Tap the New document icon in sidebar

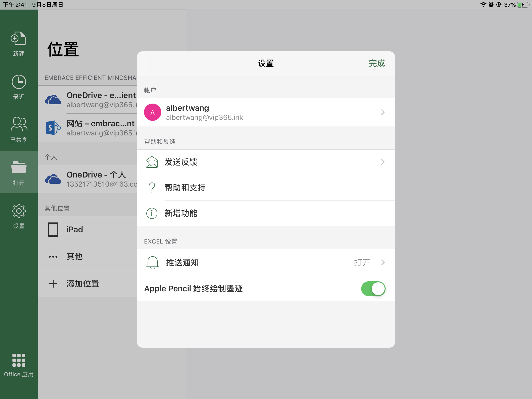click(x=18, y=38)
